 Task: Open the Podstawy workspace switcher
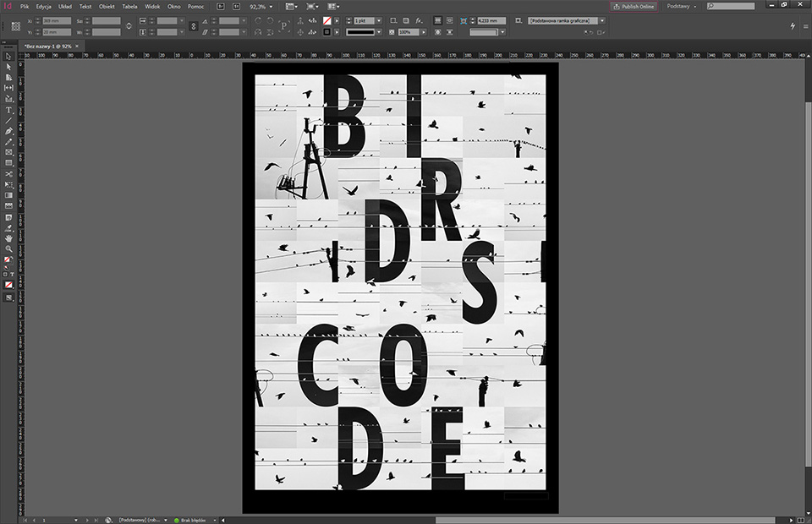pyautogui.click(x=682, y=6)
